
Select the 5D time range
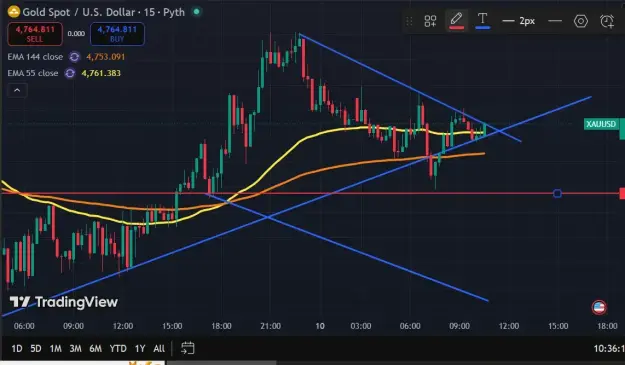coord(36,349)
